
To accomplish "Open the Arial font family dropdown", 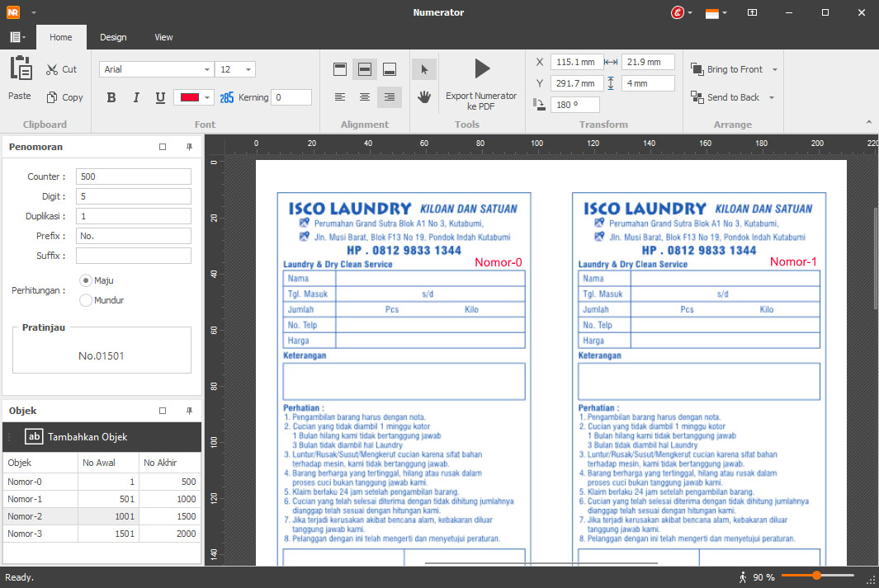I will pos(206,70).
